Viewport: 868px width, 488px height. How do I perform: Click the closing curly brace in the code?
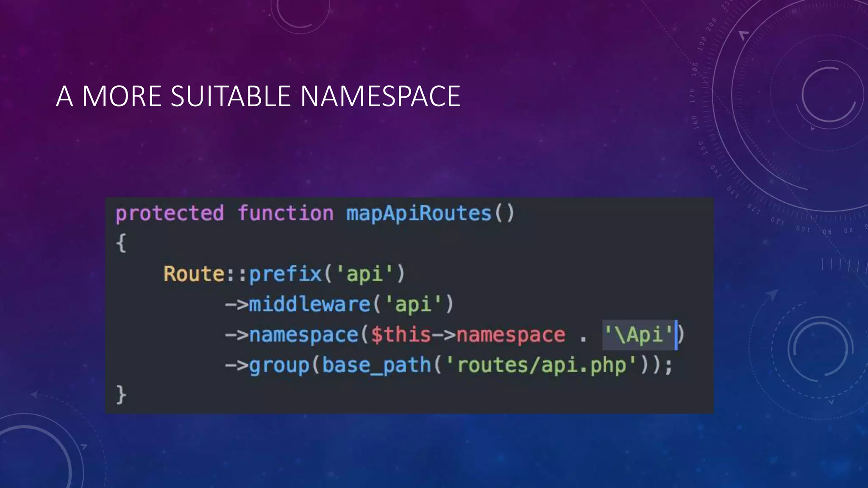pyautogui.click(x=121, y=395)
